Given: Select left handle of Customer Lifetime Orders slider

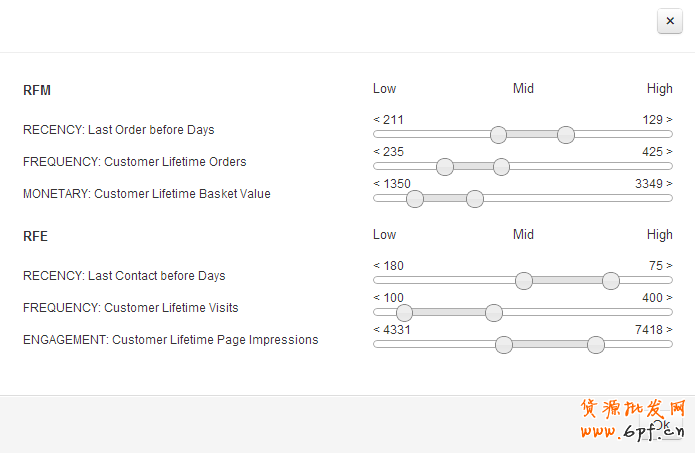Looking at the screenshot, I should point(445,167).
